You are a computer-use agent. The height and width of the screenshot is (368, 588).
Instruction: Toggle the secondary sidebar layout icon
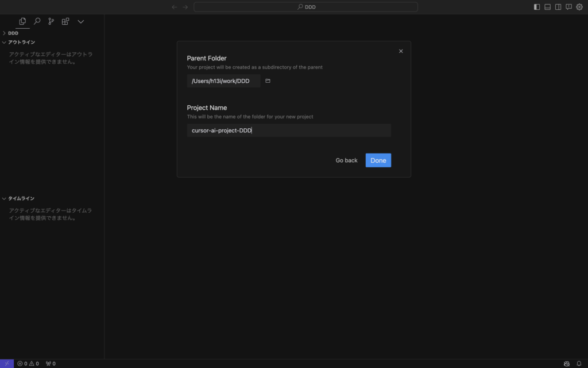pos(558,7)
